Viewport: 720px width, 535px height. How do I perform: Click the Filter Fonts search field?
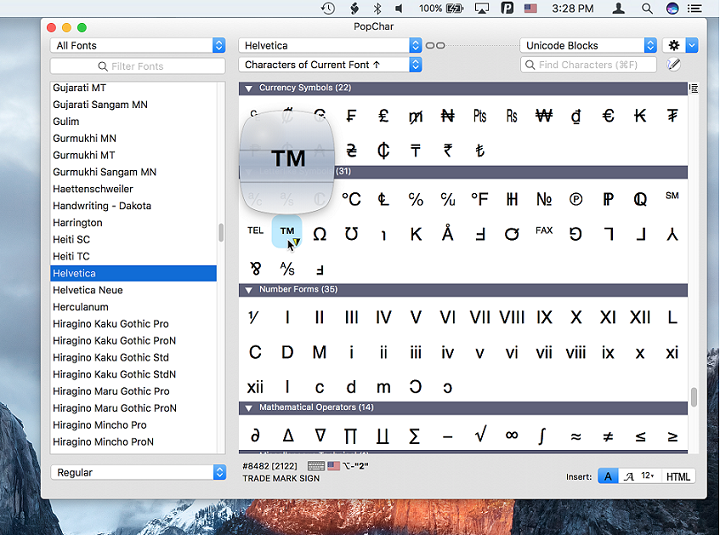tap(138, 67)
